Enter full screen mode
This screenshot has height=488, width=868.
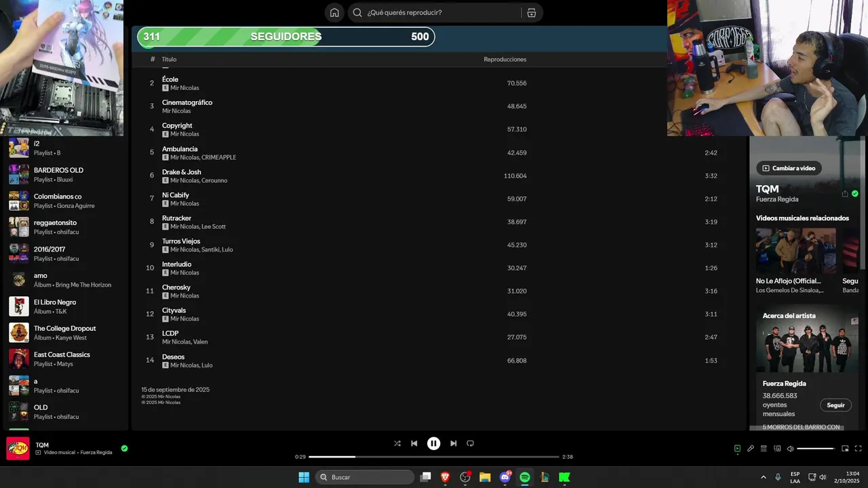coord(858,448)
